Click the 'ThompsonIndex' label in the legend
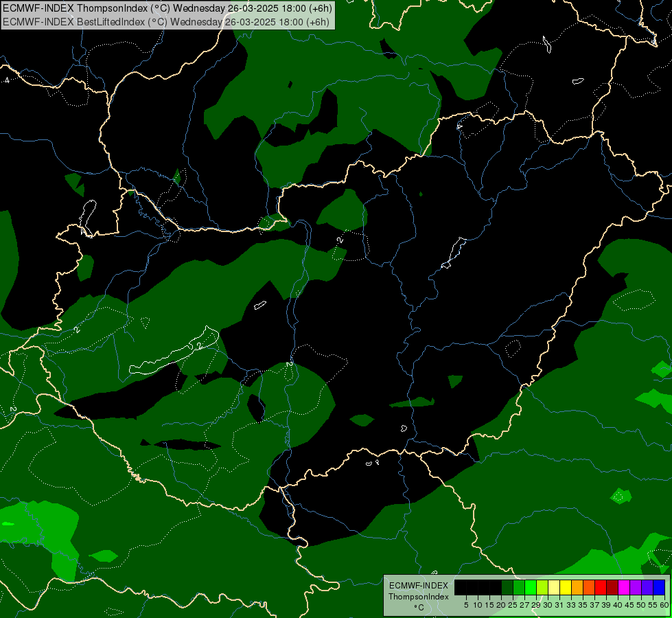672x618 pixels. tap(418, 597)
